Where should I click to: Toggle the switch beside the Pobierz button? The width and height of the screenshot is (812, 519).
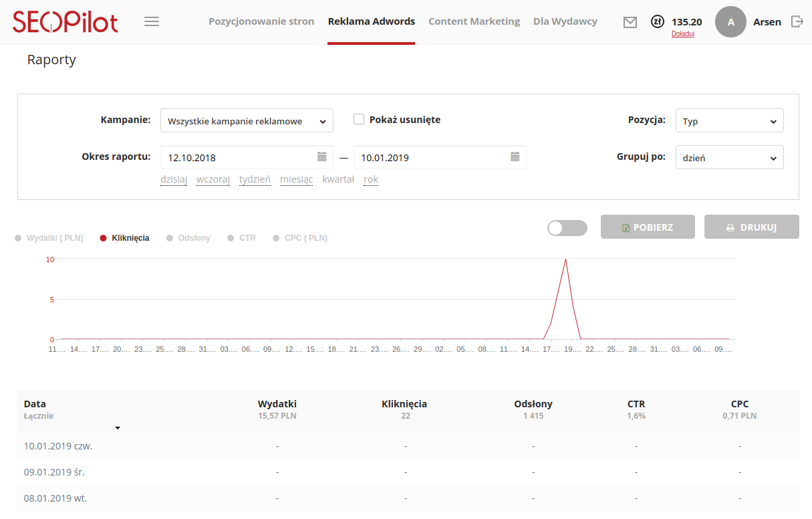[x=567, y=228]
